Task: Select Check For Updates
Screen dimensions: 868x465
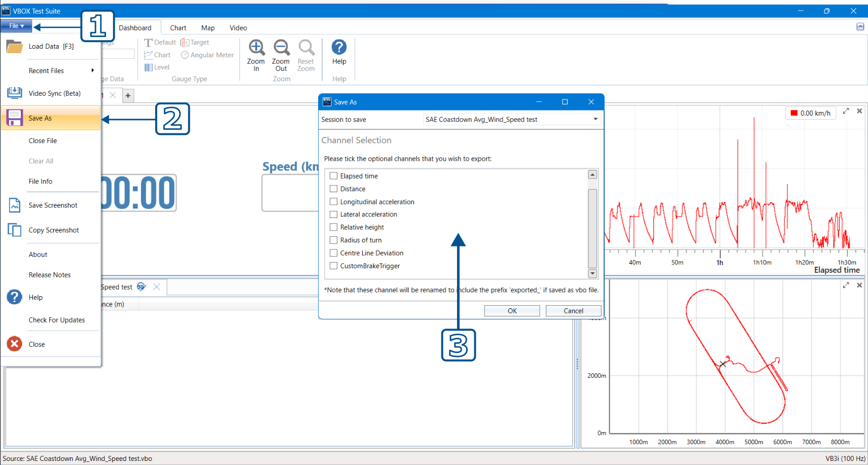Action: 57,320
